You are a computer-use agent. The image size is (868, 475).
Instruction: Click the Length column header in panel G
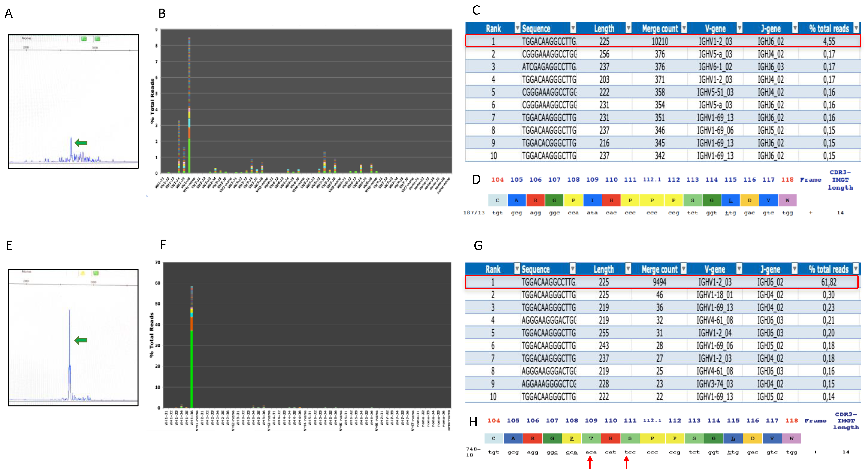click(x=604, y=269)
